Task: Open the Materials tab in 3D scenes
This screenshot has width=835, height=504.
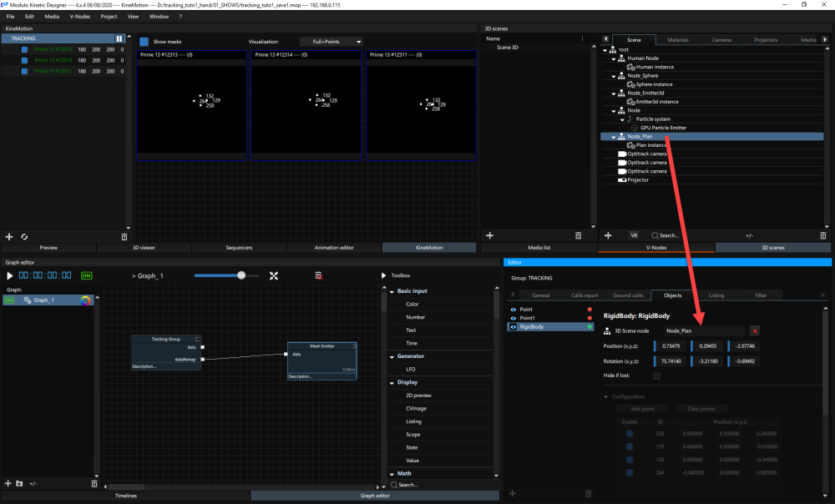Action: [678, 39]
